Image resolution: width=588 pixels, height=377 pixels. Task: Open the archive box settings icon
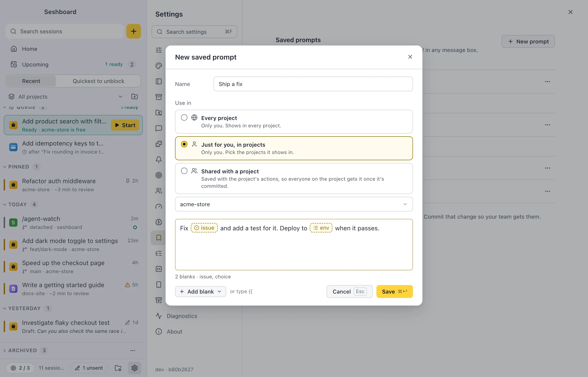point(159,97)
